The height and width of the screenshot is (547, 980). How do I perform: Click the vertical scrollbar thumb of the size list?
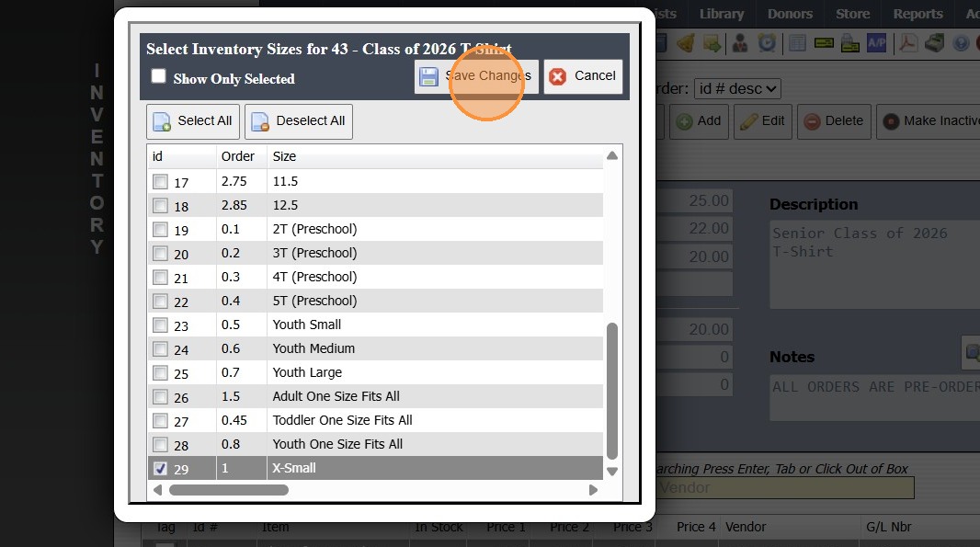[x=612, y=392]
